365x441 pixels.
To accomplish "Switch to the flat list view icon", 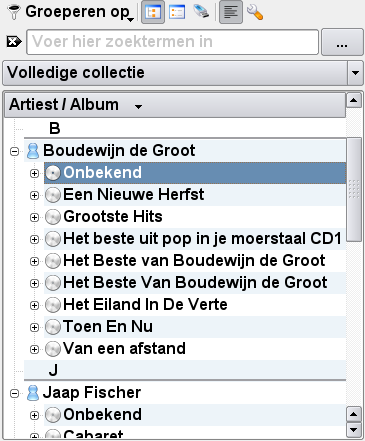I will click(x=177, y=12).
